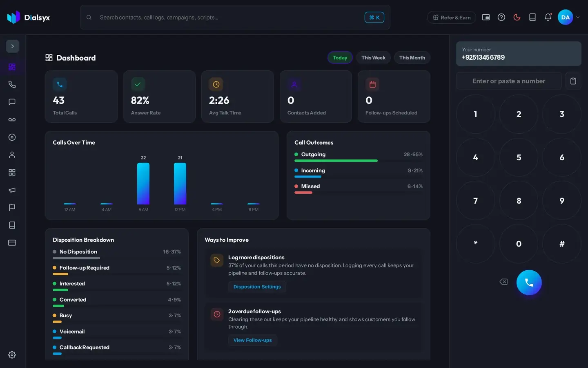588x368 pixels.
Task: Open the contacts person icon in the sidebar
Action: pyautogui.click(x=12, y=155)
